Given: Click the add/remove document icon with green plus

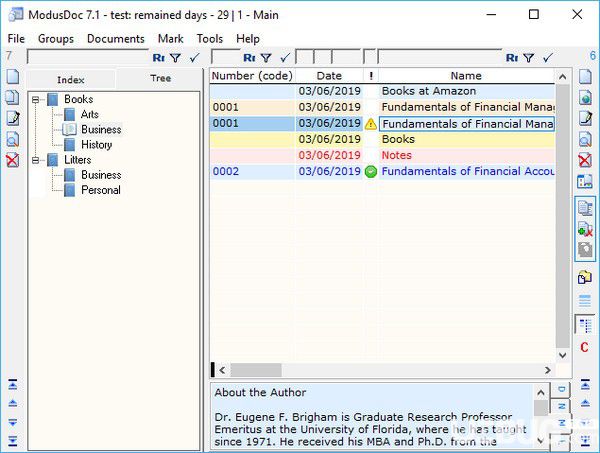Looking at the screenshot, I should (585, 229).
